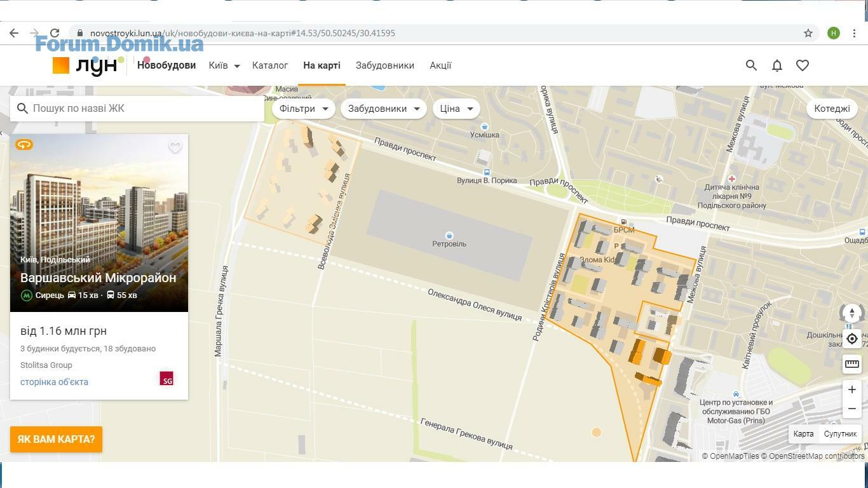Click the browser forward arrow
868x488 pixels.
click(x=34, y=33)
